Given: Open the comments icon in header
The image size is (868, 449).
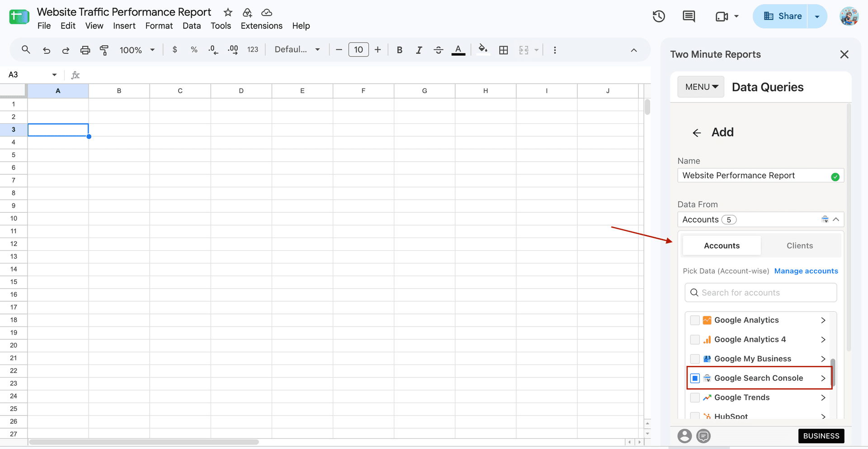Looking at the screenshot, I should [689, 16].
